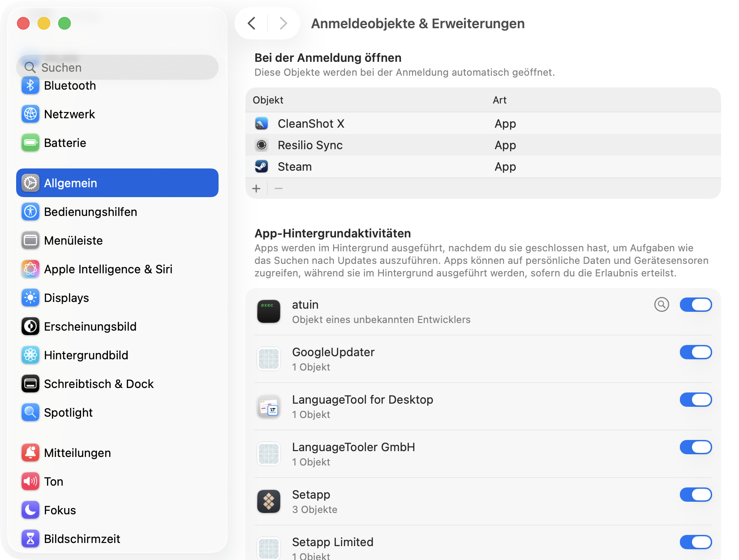Select the Resilio Sync login item row
The image size is (739, 560).
[403, 145]
